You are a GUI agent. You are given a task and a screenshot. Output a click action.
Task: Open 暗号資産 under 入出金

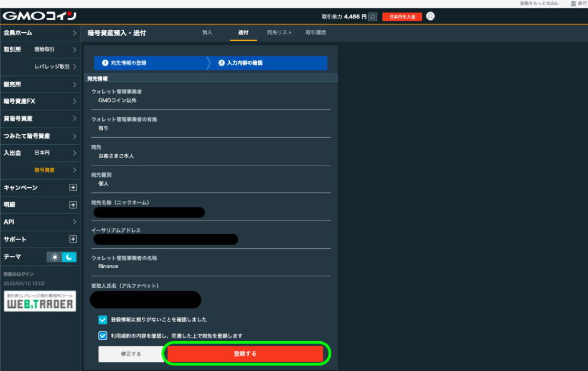56,171
